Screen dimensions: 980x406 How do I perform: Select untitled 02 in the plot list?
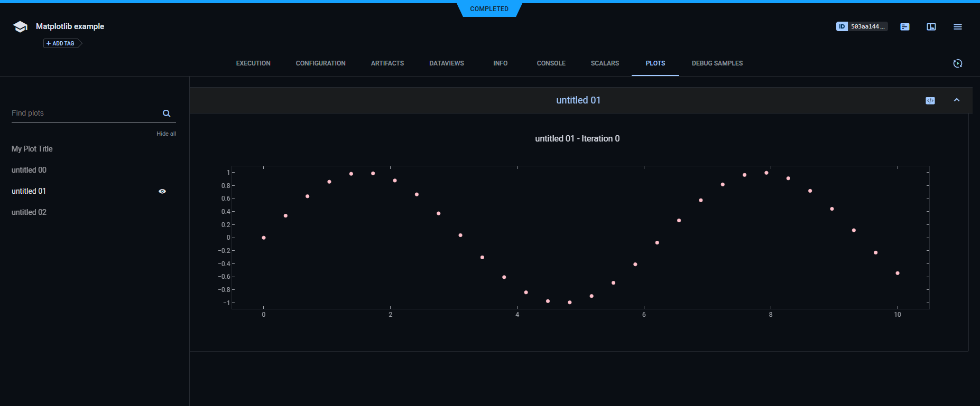click(x=29, y=212)
